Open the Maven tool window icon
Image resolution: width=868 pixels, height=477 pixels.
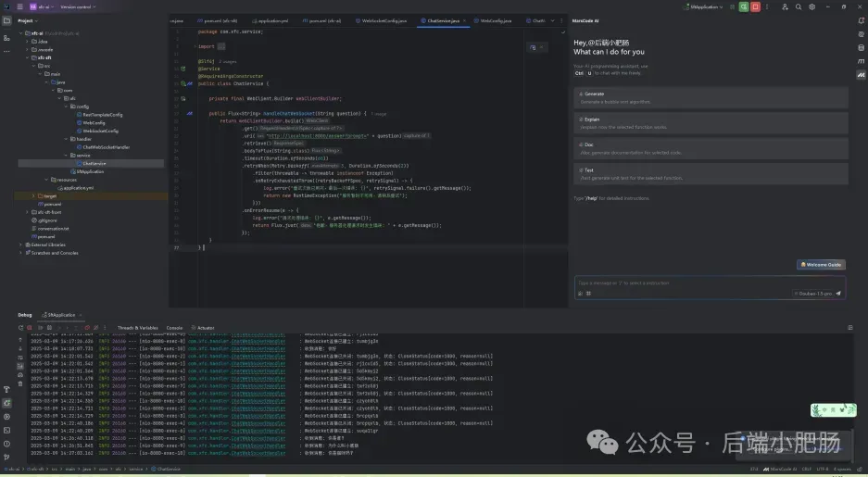[861, 61]
